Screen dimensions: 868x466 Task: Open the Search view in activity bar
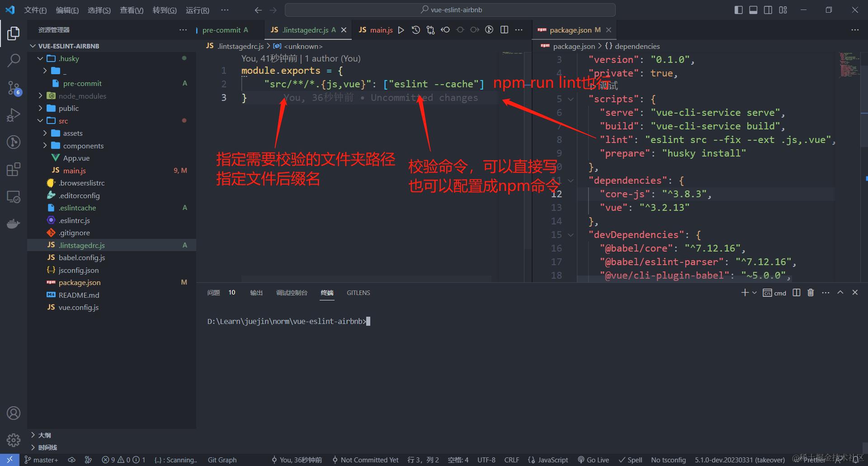(x=14, y=60)
